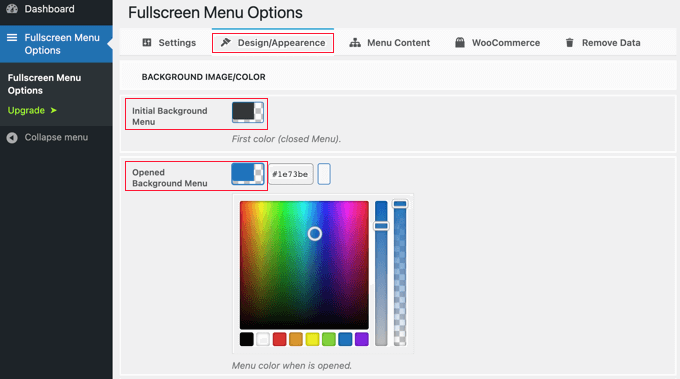Choose the black palette swatch
The width and height of the screenshot is (680, 379).
pos(246,339)
